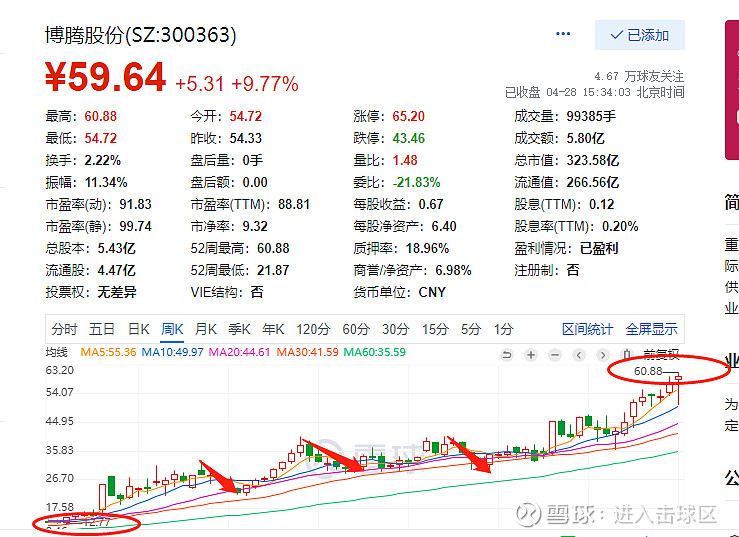Move chart right with the right chevron icon
Screen dimensions: 739x537
(603, 355)
